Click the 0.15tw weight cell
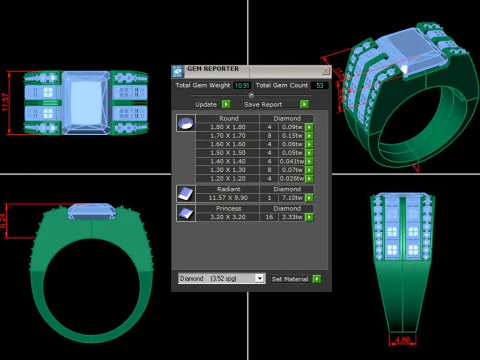 (292, 136)
